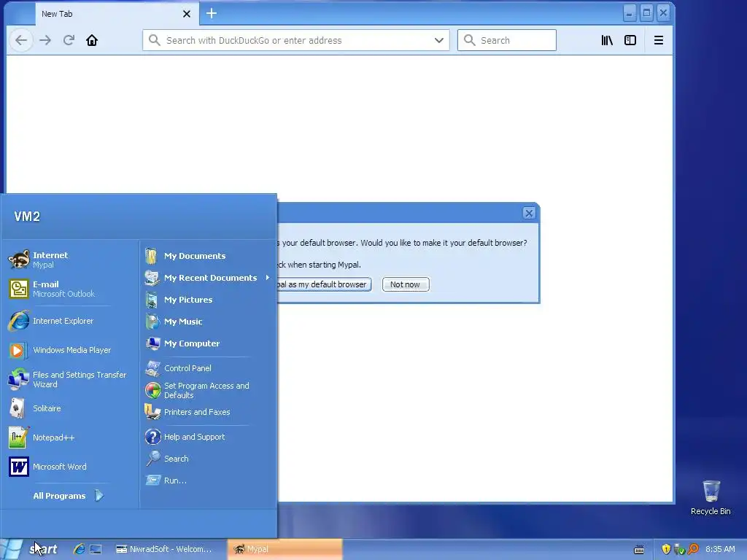Reload the current page
Screen dimensions: 747x560
[69, 41]
